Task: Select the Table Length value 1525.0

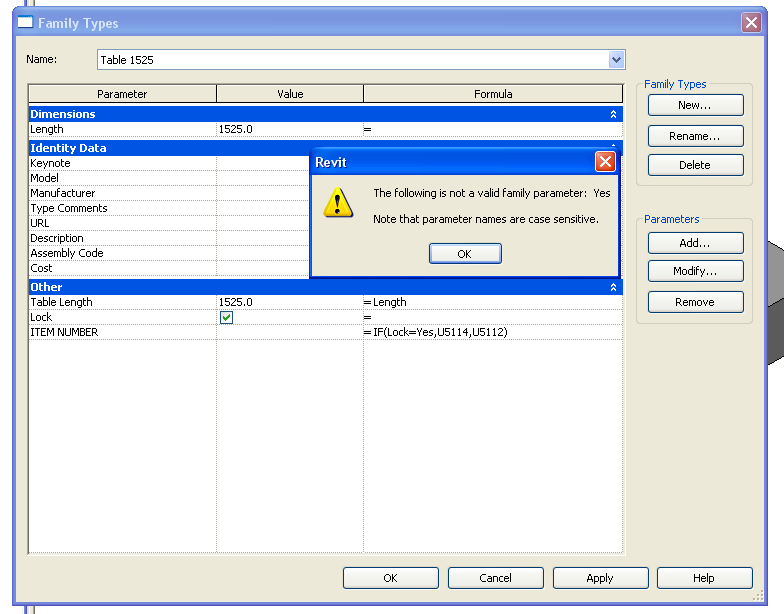Action: (290, 302)
